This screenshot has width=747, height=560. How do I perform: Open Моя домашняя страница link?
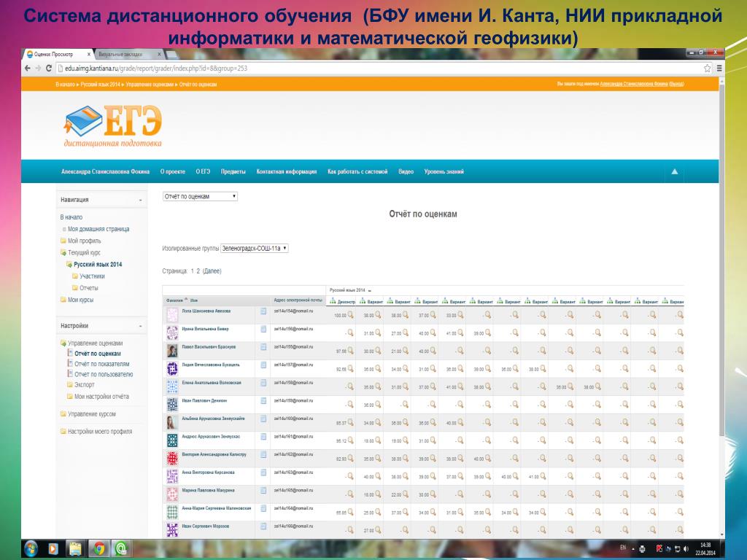point(98,229)
